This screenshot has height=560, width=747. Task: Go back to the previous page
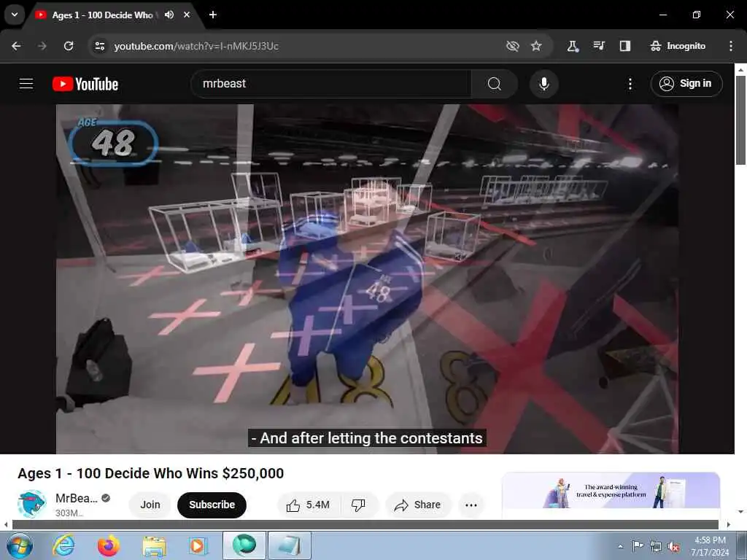[x=16, y=46]
